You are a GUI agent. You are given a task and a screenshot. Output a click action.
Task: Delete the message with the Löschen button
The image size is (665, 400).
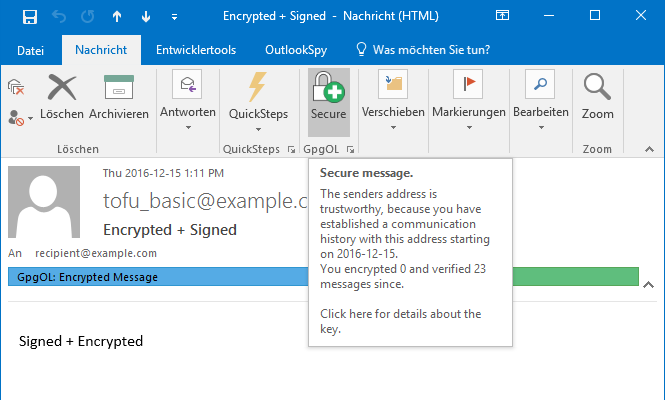pos(62,97)
